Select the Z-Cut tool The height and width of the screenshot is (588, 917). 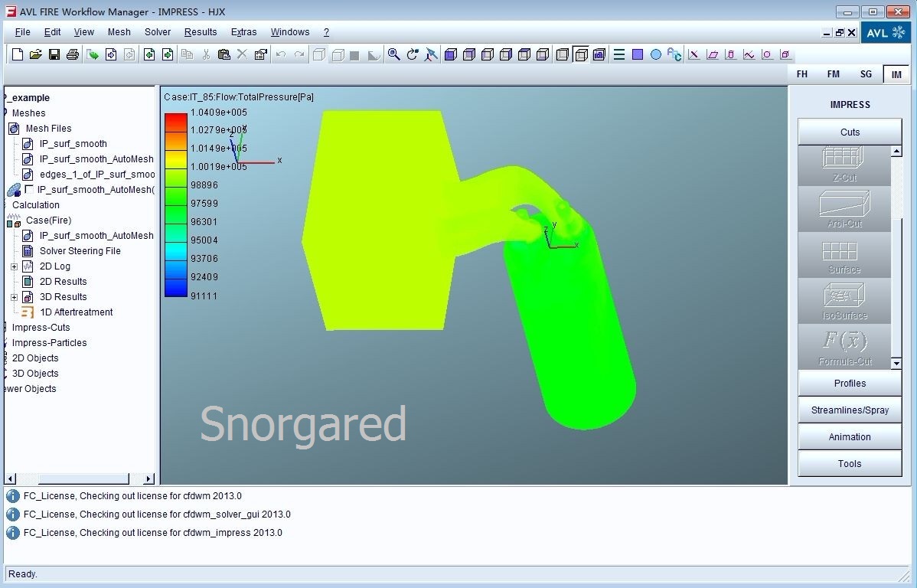point(844,165)
